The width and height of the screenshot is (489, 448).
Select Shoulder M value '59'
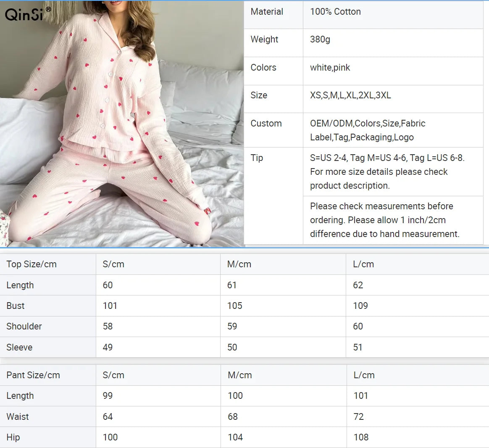point(232,326)
